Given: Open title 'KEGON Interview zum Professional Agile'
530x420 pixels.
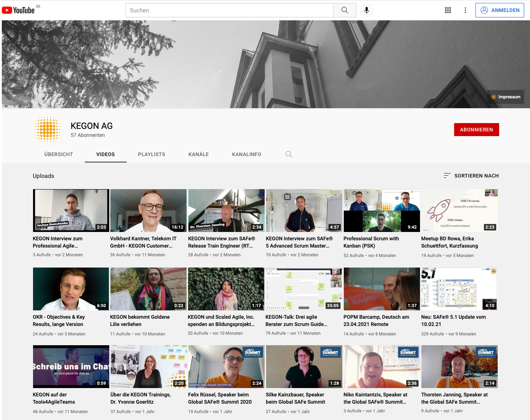Looking at the screenshot, I should coord(58,242).
